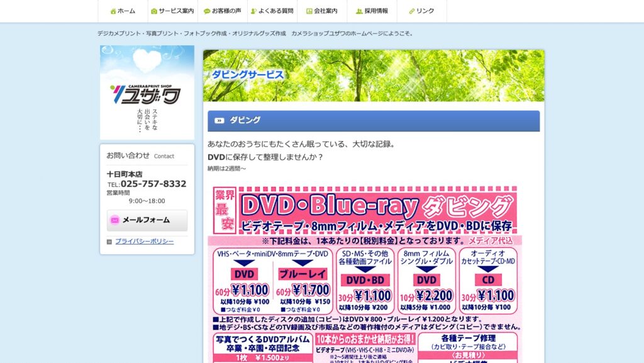The width and height of the screenshot is (644, 363).
Task: Open 会社案内 navigation item
Action: (x=326, y=11)
